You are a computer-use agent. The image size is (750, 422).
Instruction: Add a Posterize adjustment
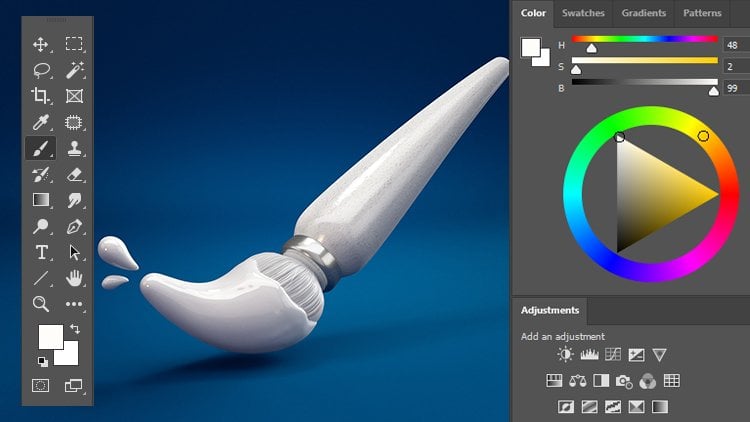point(589,407)
